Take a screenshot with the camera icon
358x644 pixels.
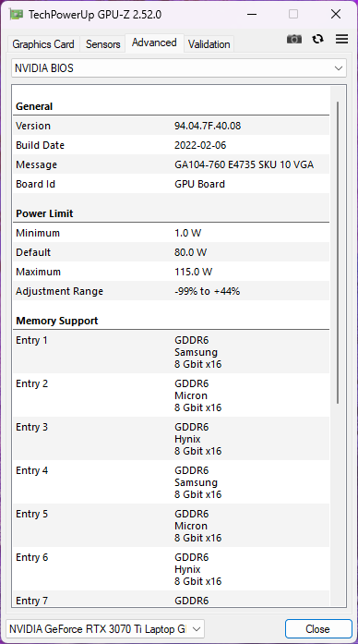(294, 39)
